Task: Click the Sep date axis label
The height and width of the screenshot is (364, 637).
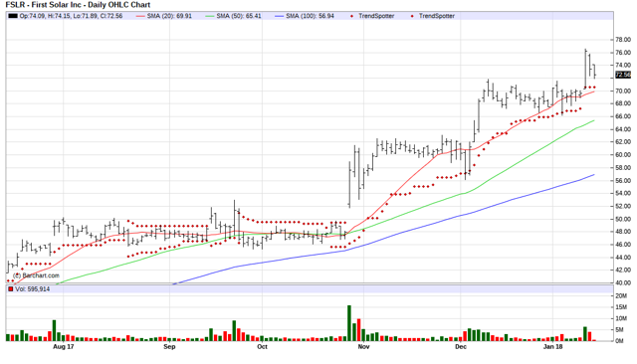Action: point(169,346)
